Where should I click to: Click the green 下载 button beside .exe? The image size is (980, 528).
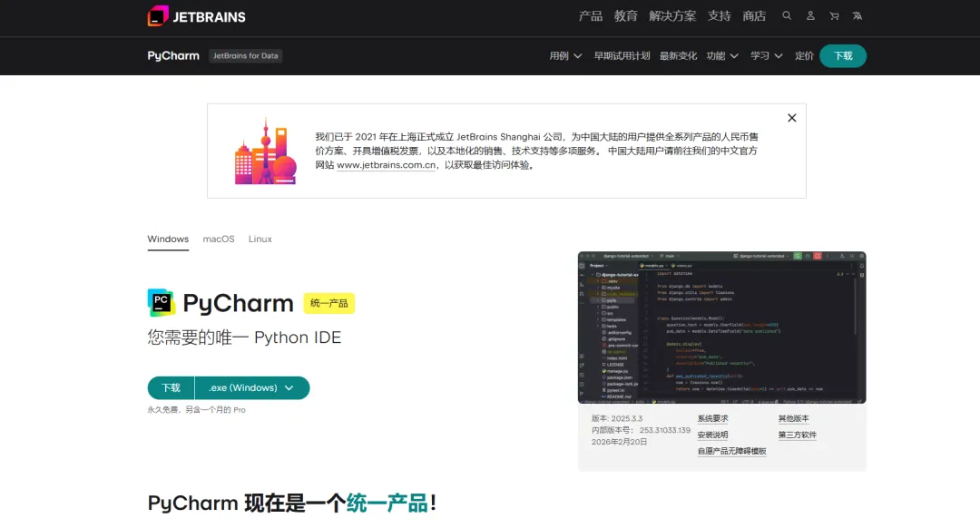point(171,388)
